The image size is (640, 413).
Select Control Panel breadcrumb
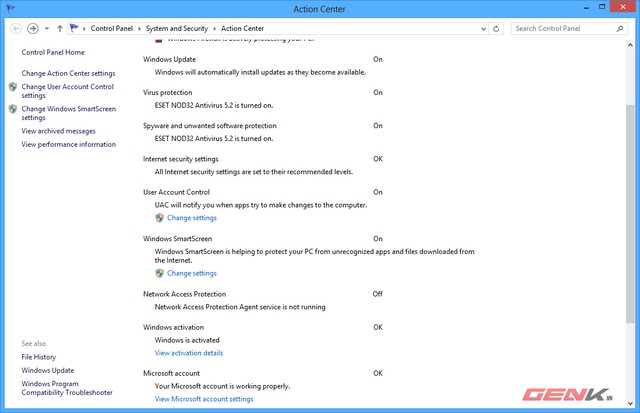pos(112,29)
